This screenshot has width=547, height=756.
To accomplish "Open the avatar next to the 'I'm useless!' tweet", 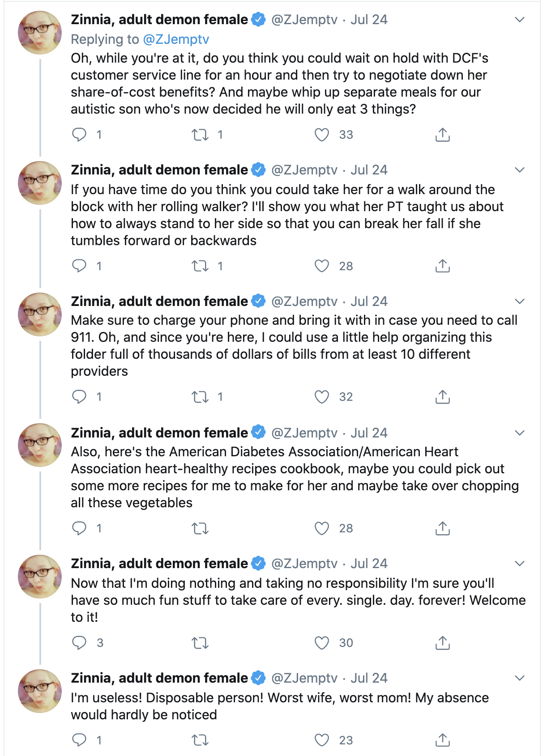I will click(x=40, y=691).
